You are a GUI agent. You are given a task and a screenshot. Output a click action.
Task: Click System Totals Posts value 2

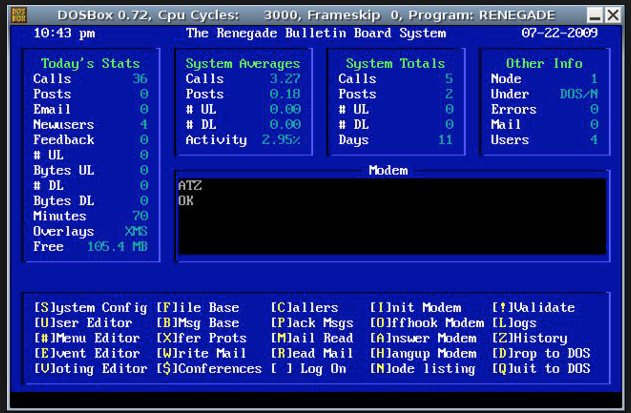(449, 94)
